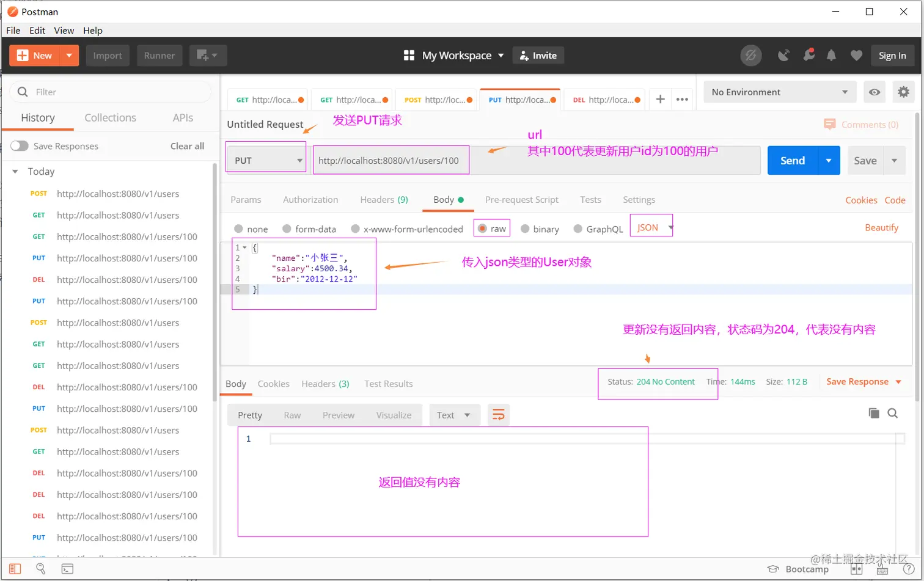Select the form-data radio option
This screenshot has height=581, width=924.
(x=287, y=228)
